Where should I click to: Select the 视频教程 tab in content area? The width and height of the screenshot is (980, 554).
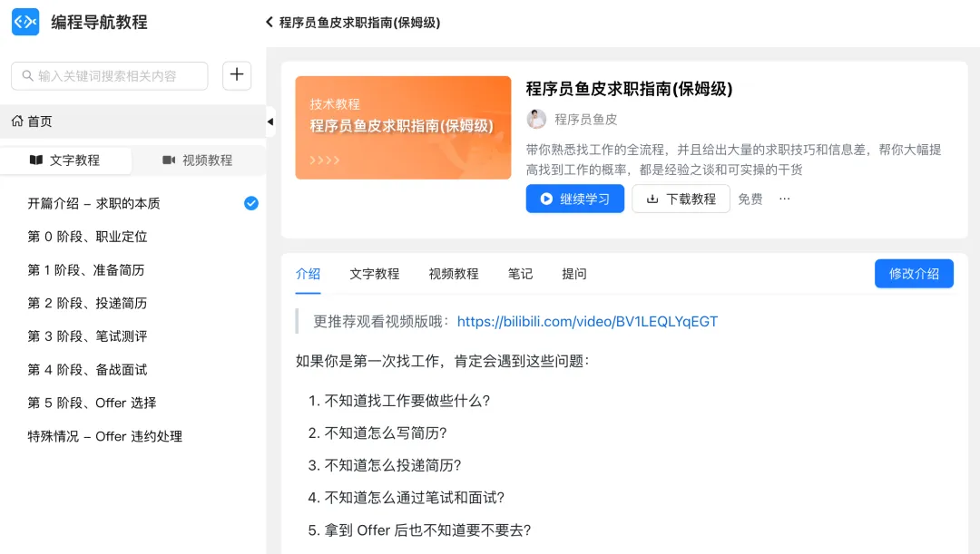click(454, 274)
